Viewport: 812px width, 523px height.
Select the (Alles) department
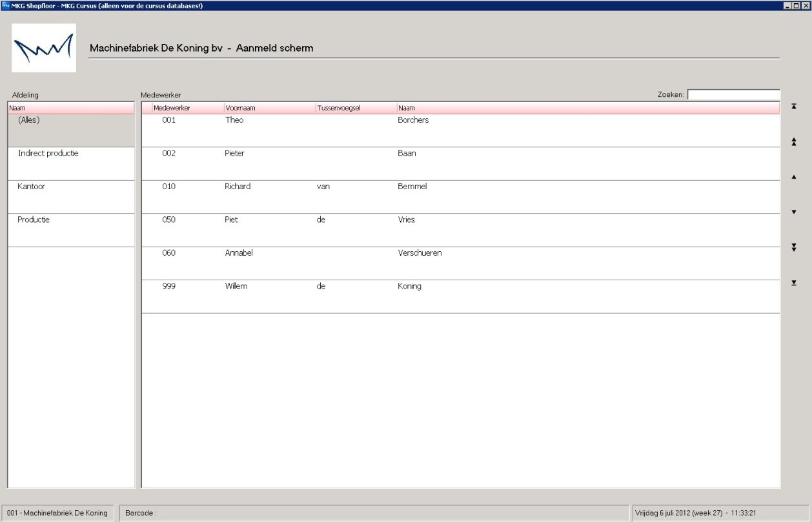tap(71, 130)
